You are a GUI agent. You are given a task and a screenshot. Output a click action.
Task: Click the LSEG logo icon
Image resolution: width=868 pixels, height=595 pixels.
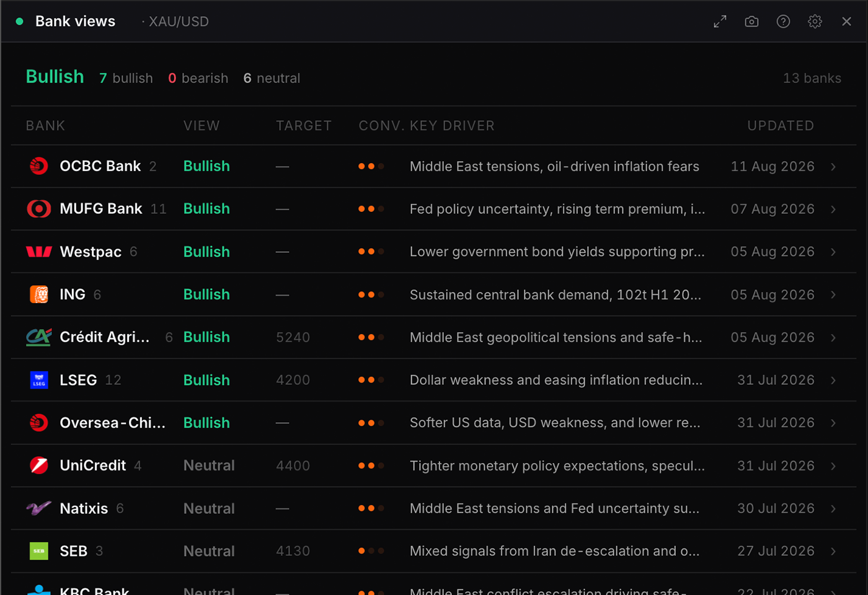click(x=39, y=380)
